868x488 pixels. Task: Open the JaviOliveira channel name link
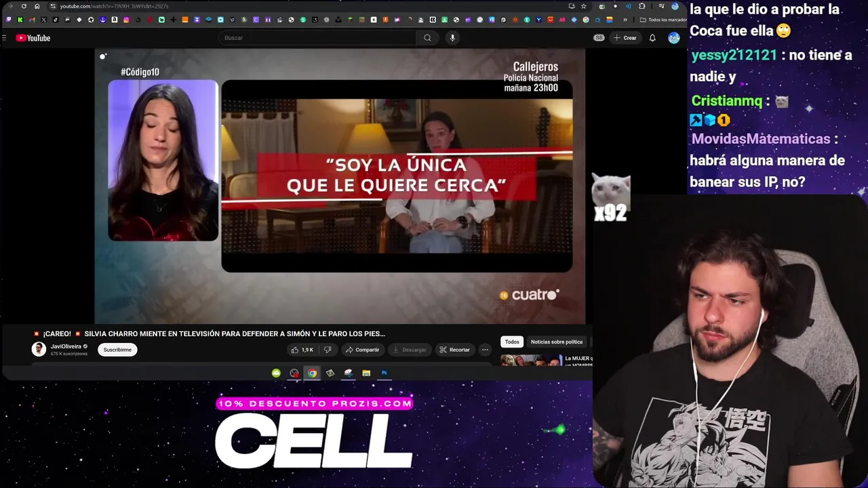tap(66, 346)
